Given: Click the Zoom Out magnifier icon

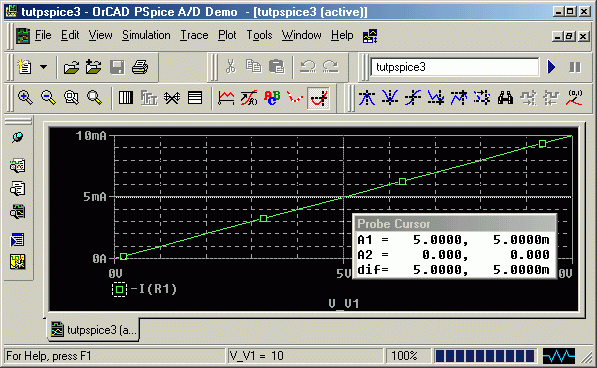Looking at the screenshot, I should pyautogui.click(x=48, y=98).
